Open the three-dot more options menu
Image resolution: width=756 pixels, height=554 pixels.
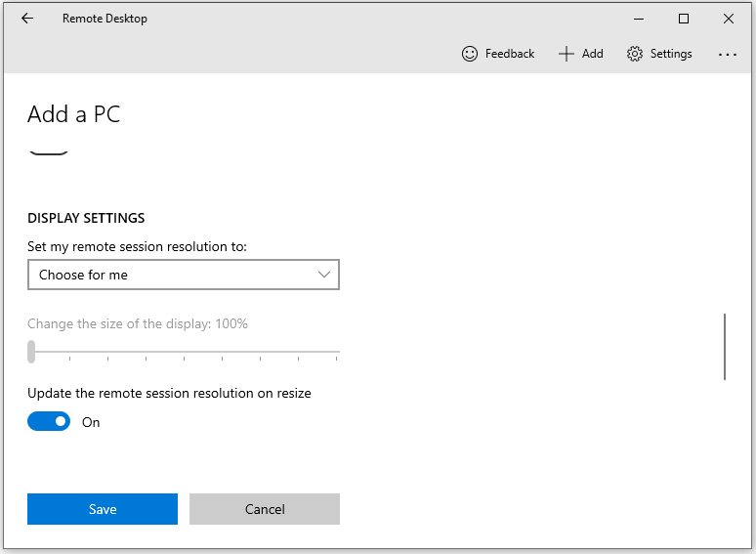[727, 55]
